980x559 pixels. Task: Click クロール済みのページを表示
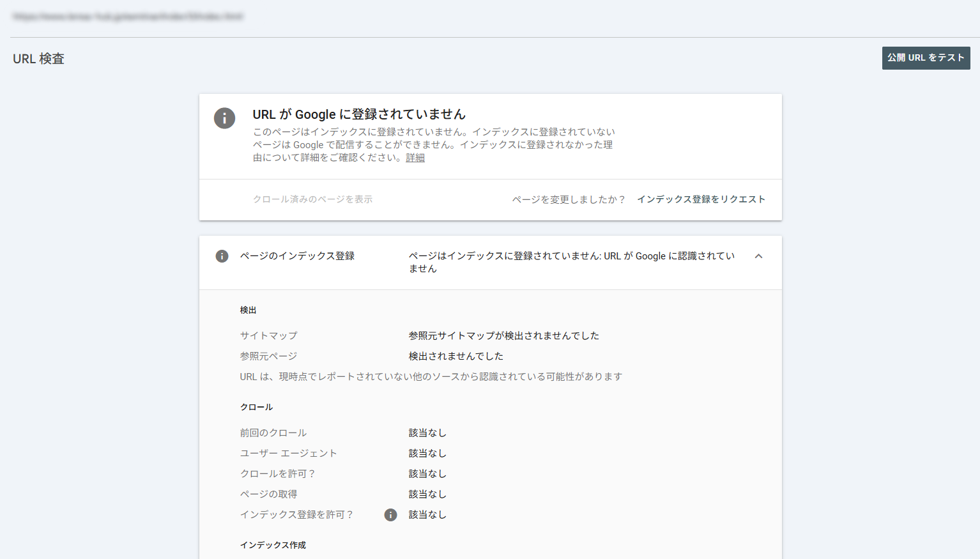click(312, 199)
